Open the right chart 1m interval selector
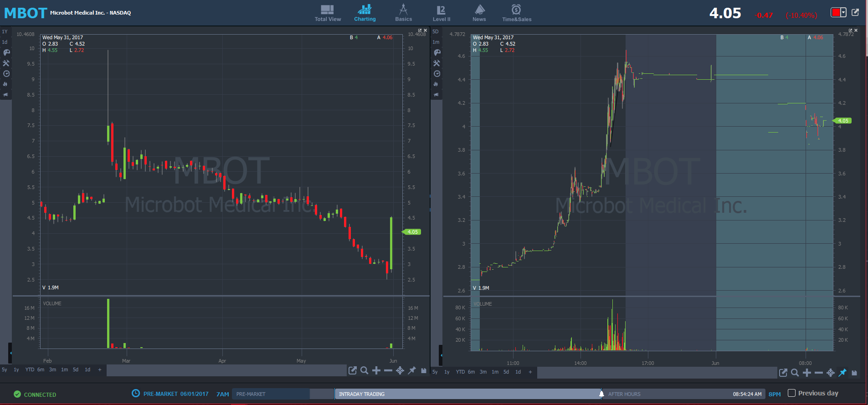This screenshot has height=405, width=868. coord(436,42)
